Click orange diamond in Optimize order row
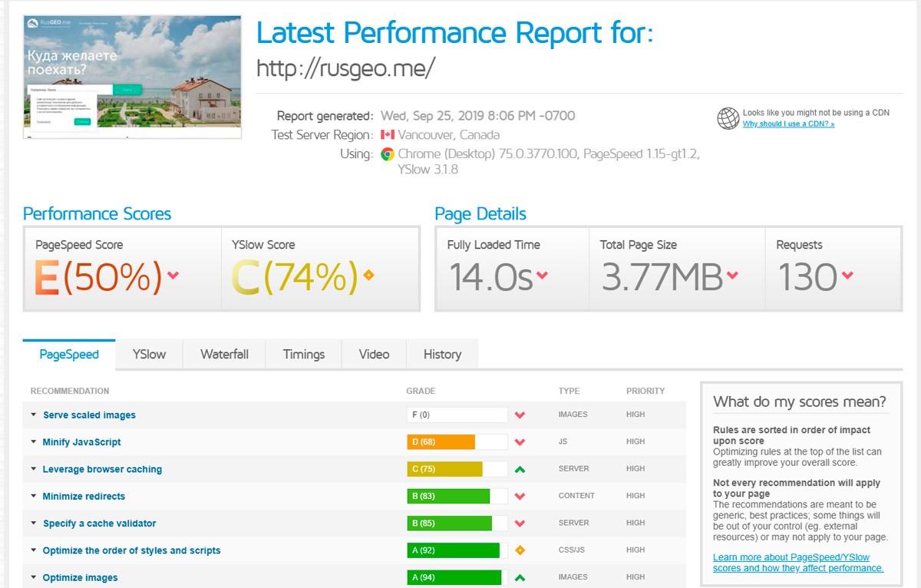Image resolution: width=921 pixels, height=588 pixels. click(x=520, y=550)
